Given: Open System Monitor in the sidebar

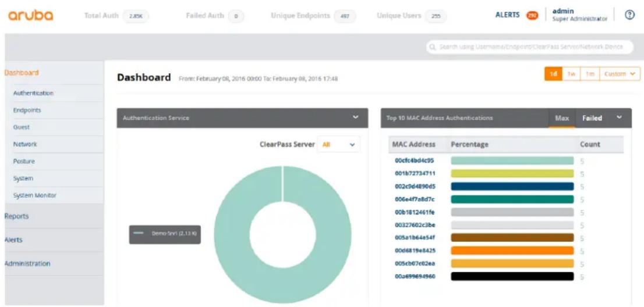Looking at the screenshot, I should coord(34,195).
